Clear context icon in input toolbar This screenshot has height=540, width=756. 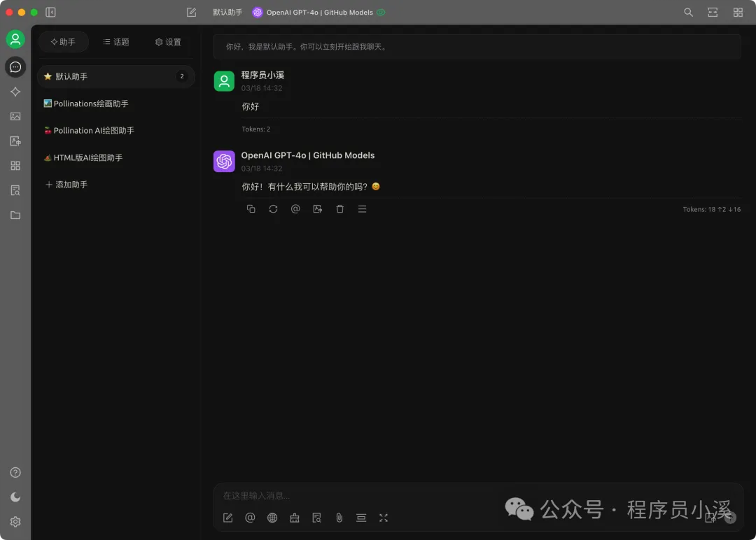[361, 518]
